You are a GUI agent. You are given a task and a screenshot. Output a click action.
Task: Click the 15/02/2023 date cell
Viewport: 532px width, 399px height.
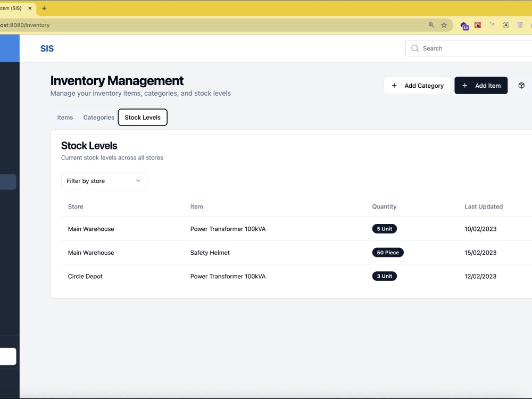[480, 253]
